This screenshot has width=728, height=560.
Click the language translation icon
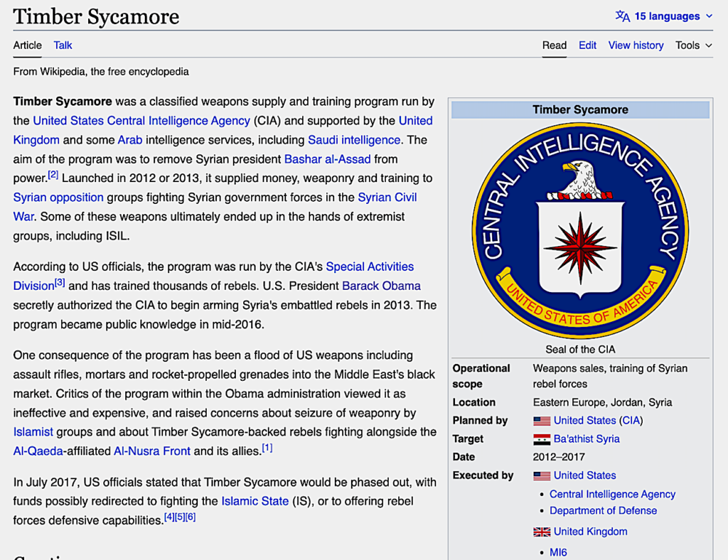[x=622, y=16]
